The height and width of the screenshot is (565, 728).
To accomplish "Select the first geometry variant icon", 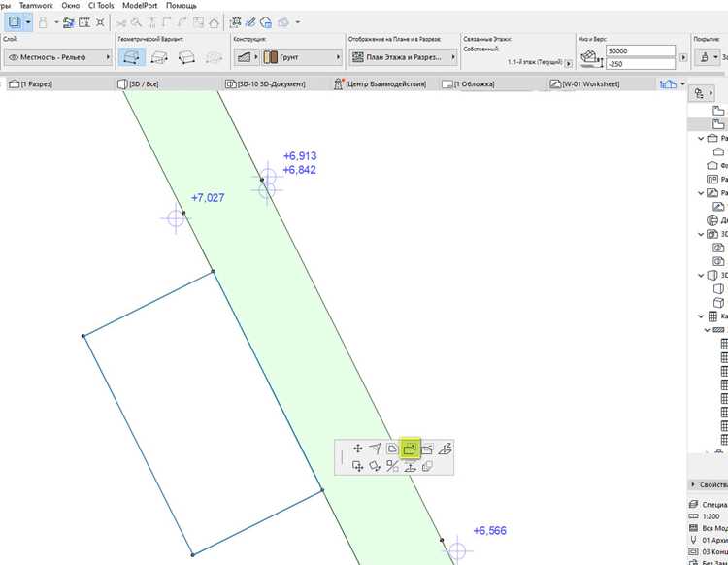I will 131,57.
